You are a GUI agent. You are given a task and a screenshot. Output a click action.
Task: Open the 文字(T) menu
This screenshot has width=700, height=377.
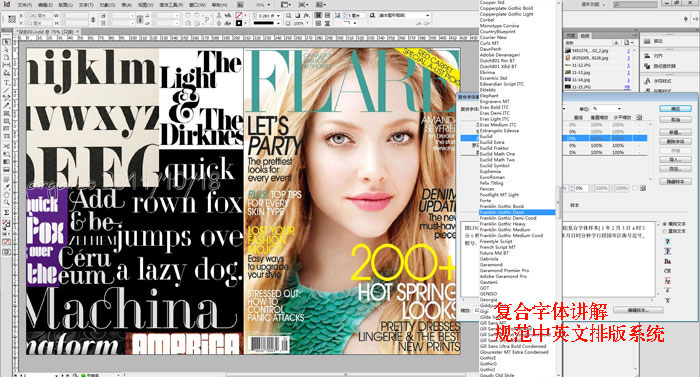click(86, 4)
